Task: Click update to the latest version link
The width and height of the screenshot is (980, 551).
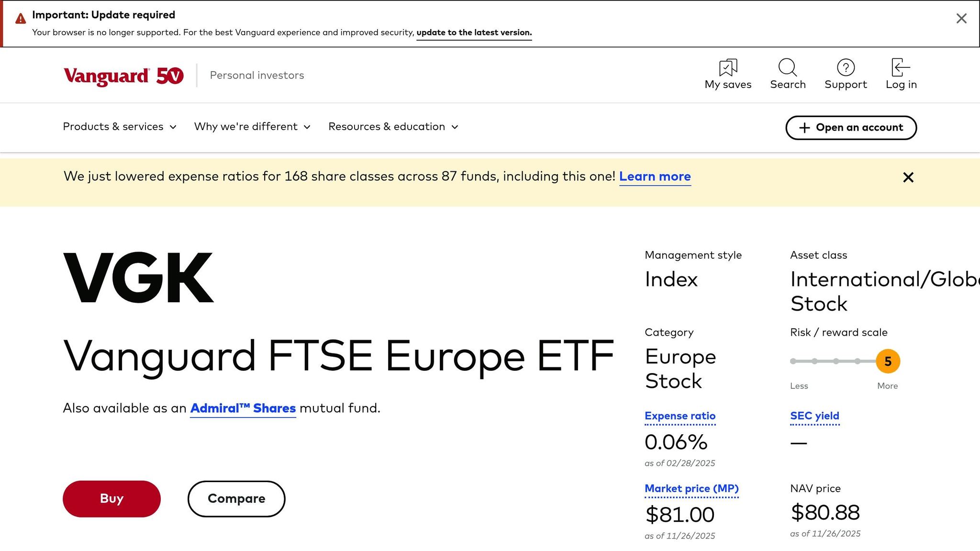Action: click(474, 33)
